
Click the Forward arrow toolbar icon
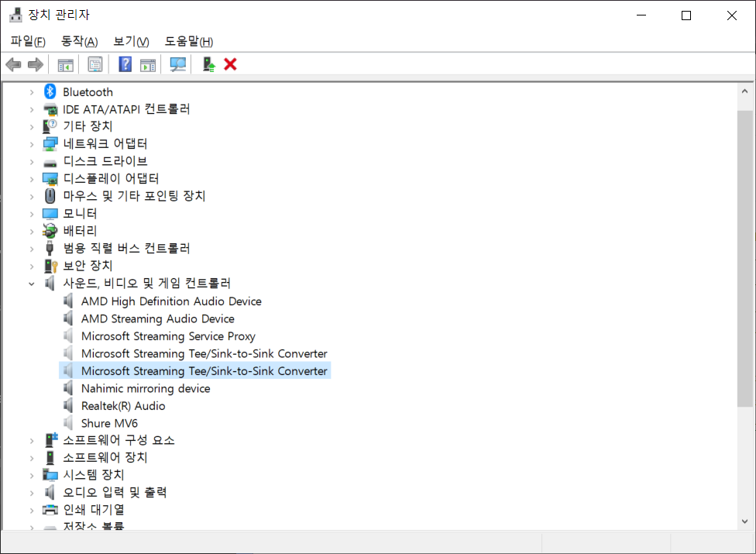[x=35, y=64]
